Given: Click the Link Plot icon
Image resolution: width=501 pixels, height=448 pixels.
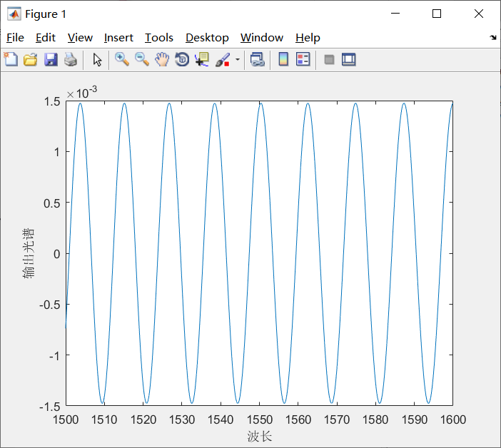Looking at the screenshot, I should (x=258, y=60).
